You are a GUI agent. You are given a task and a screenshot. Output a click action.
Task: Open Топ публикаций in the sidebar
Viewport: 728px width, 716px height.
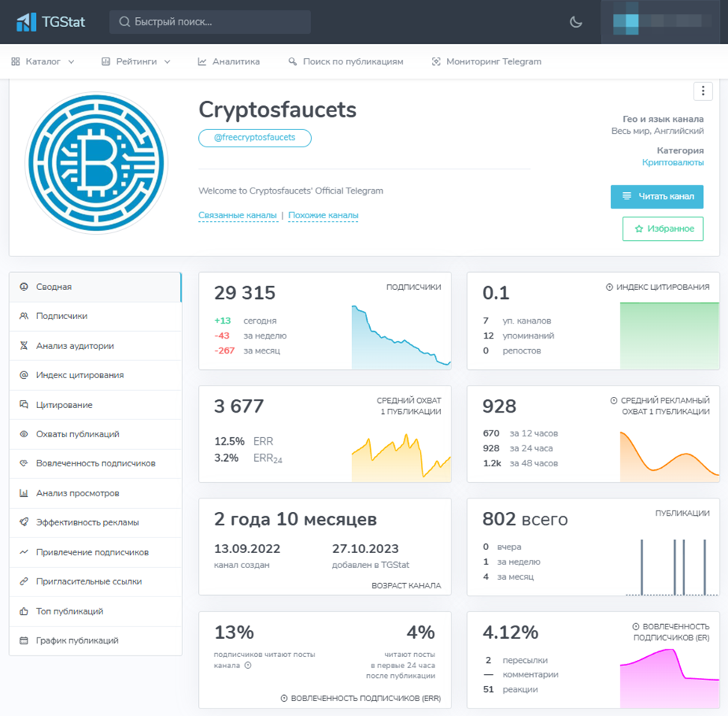coord(95,611)
